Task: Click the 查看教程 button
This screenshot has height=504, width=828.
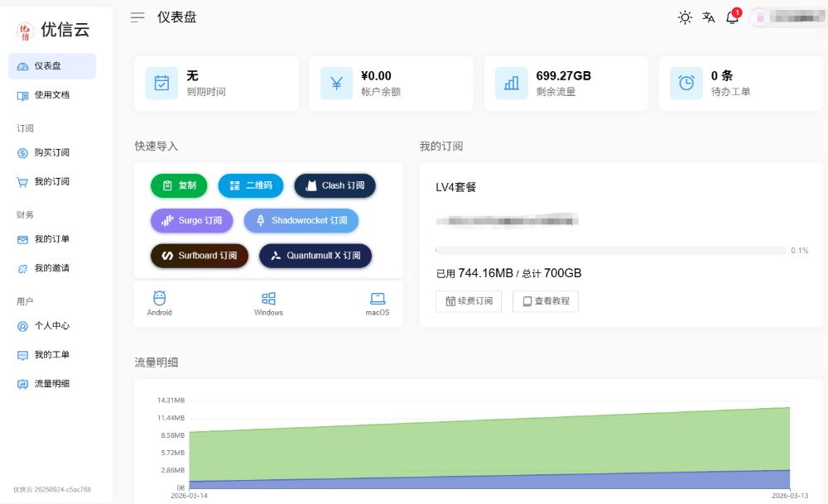Action: 545,301
